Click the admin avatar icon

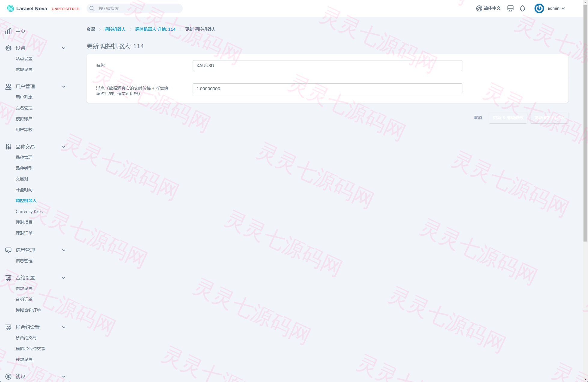[x=539, y=8]
